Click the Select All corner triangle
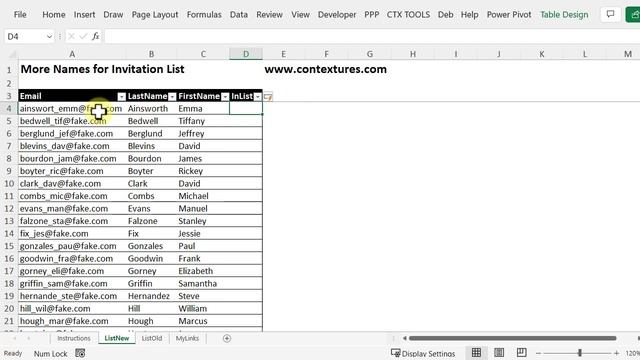The image size is (640, 360). point(13,54)
